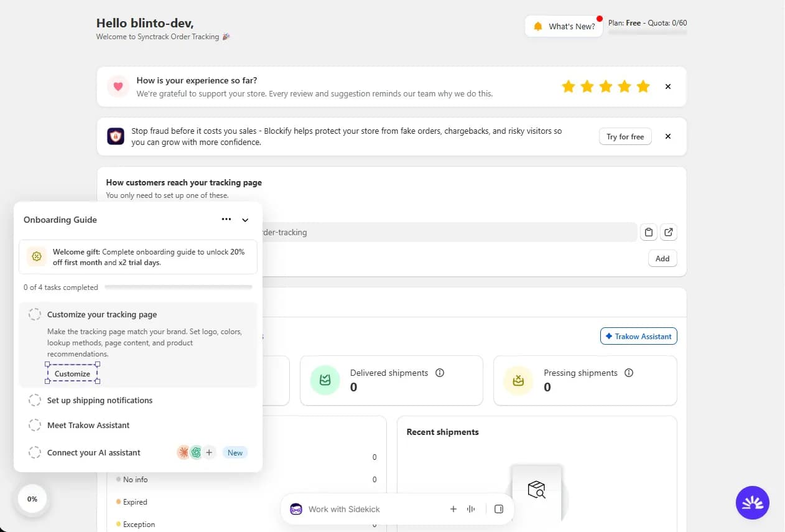Click the 'Recent shipments' heading
The image size is (785, 532).
442,432
